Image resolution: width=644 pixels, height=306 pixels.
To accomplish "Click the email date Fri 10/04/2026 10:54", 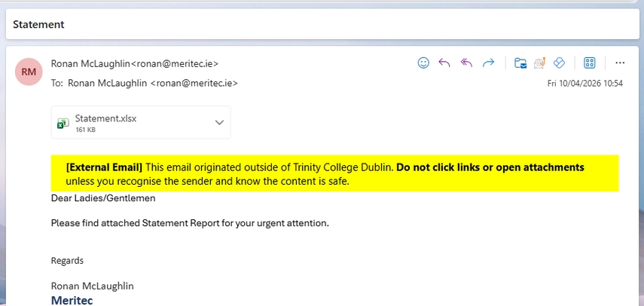I will pyautogui.click(x=584, y=83).
